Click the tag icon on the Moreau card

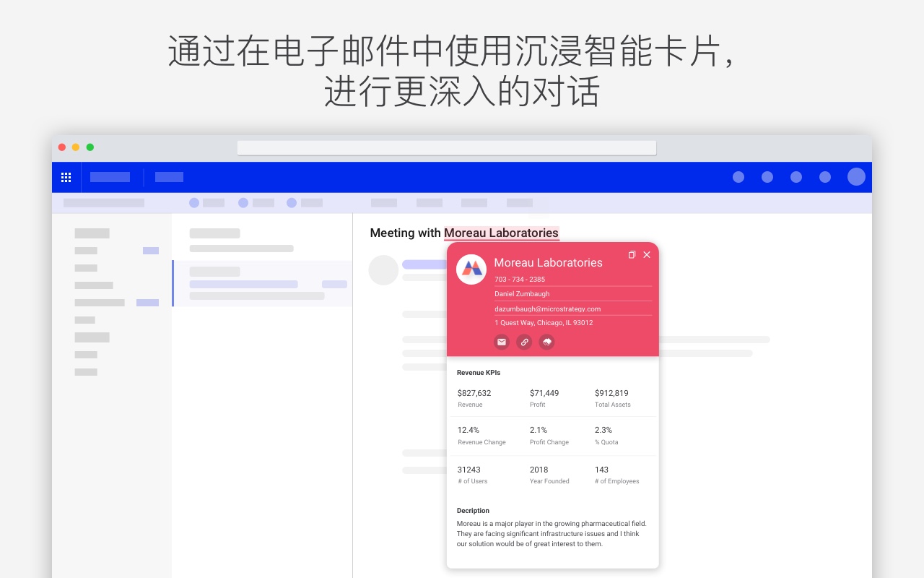click(x=546, y=342)
